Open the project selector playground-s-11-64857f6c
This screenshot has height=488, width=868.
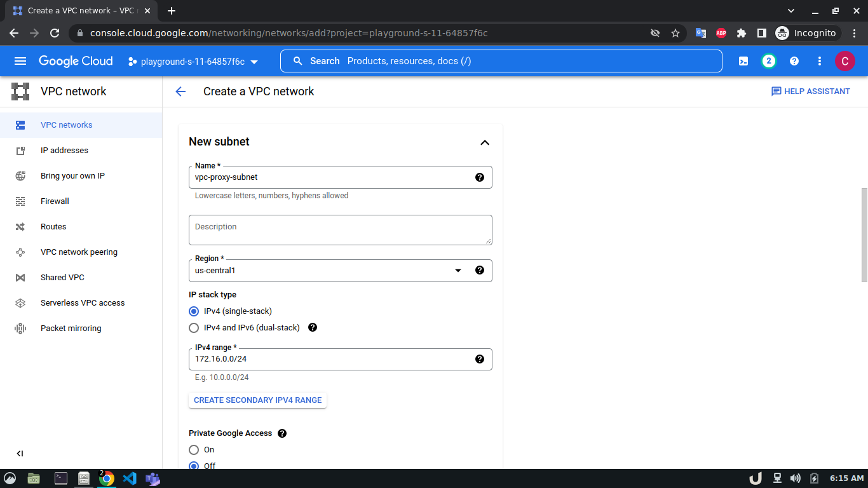193,62
